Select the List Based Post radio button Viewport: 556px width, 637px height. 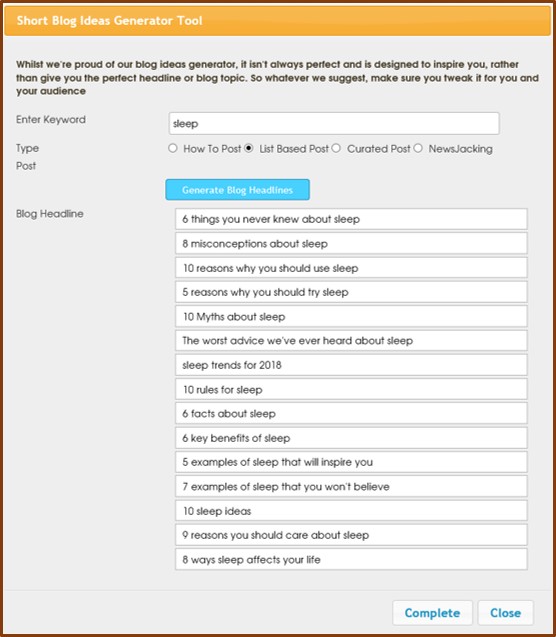point(249,148)
